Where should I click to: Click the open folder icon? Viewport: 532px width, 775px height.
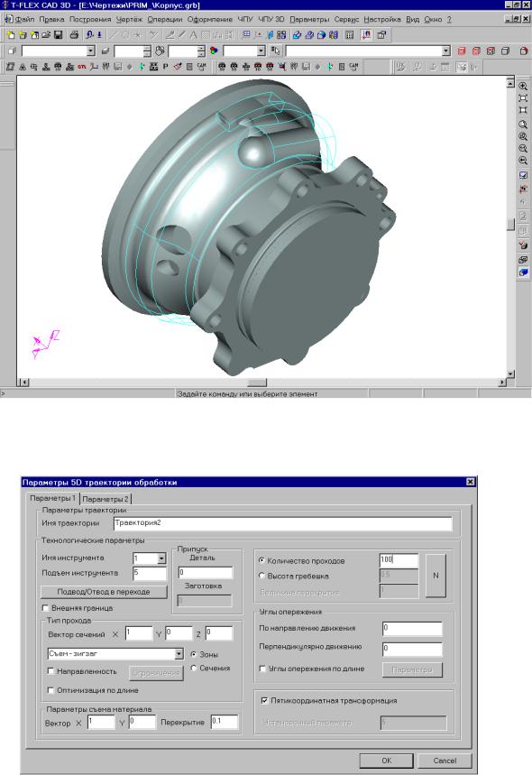pyautogui.click(x=46, y=35)
